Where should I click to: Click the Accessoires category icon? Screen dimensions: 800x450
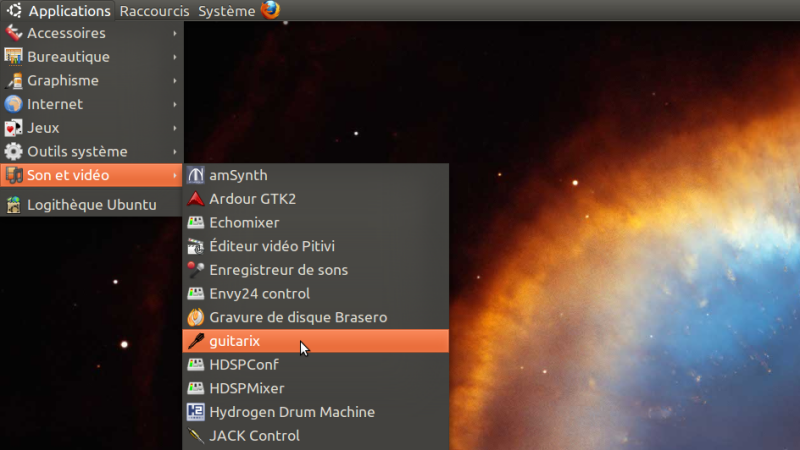[13, 33]
